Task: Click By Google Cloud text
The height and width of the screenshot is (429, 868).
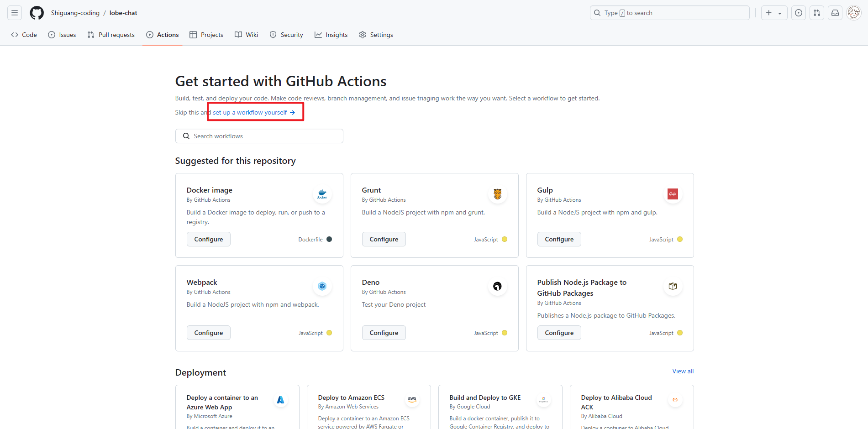Action: click(470, 407)
